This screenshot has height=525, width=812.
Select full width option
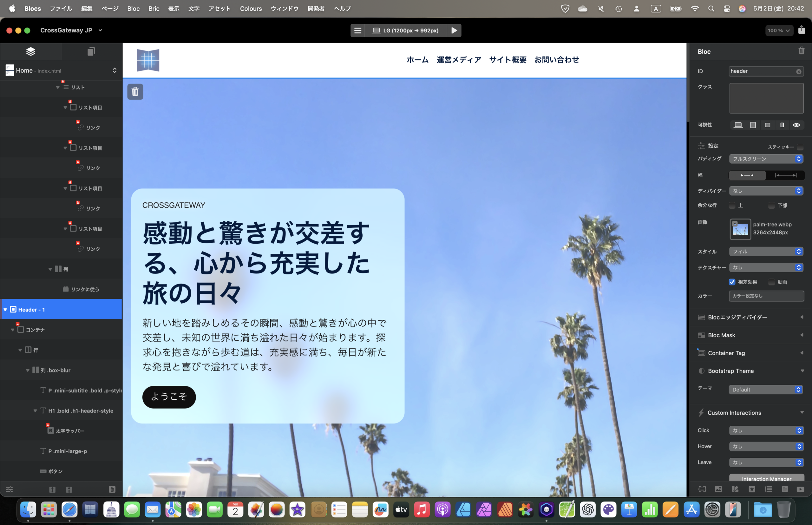pyautogui.click(x=785, y=175)
